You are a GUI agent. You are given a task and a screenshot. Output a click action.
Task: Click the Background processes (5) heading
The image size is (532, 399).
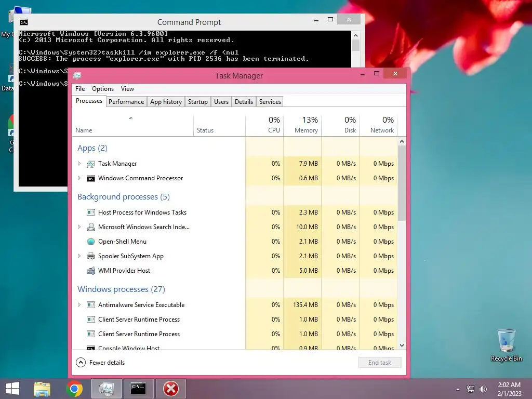tap(124, 197)
